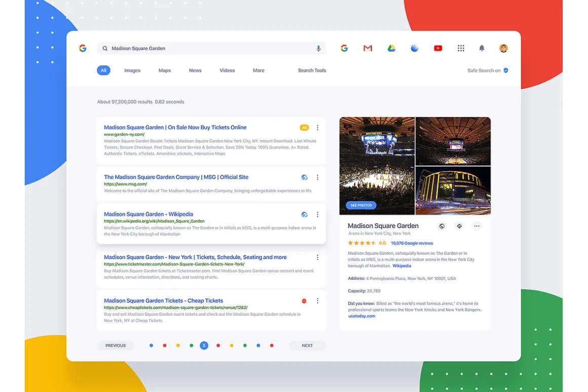Click globe icon on Wikipedia result
This screenshot has width=588, height=392.
[305, 214]
